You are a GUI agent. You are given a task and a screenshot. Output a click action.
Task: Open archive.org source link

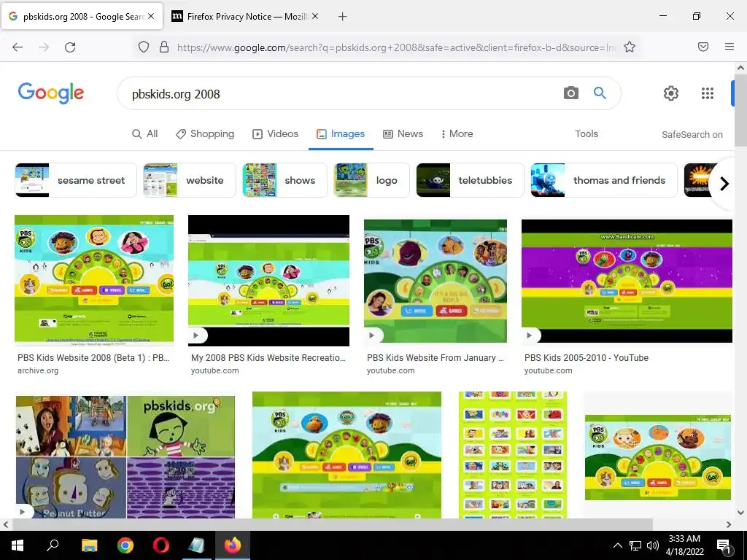[x=38, y=370]
